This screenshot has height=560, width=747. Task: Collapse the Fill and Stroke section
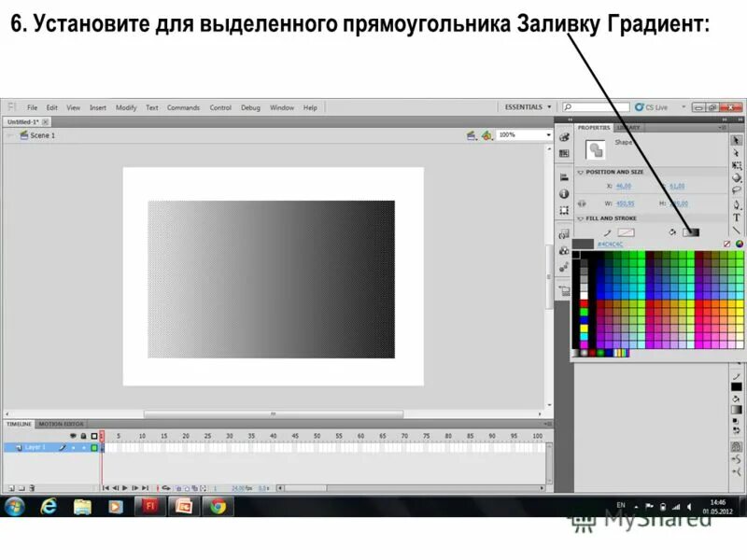coord(580,218)
